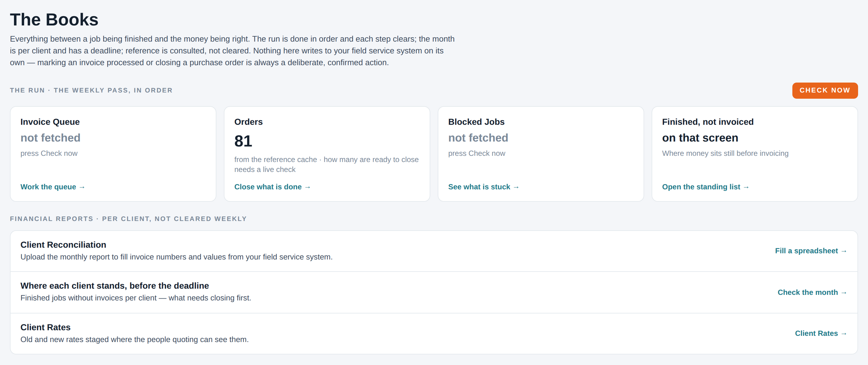
Task: Click 'press Check now' under Blocked Jobs
Action: [x=476, y=153]
